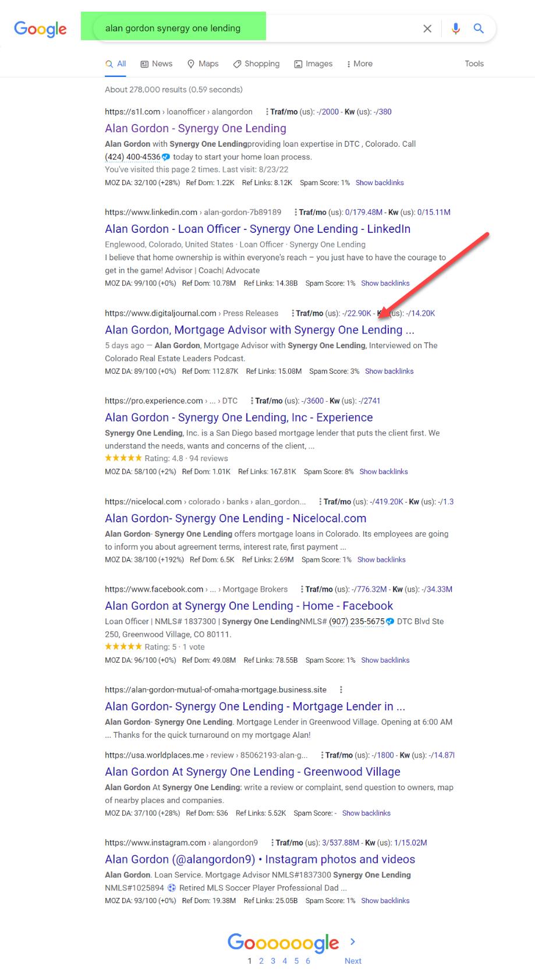Click traffic value 2000 for s1l.com
This screenshot has height=980, width=535.
[330, 112]
